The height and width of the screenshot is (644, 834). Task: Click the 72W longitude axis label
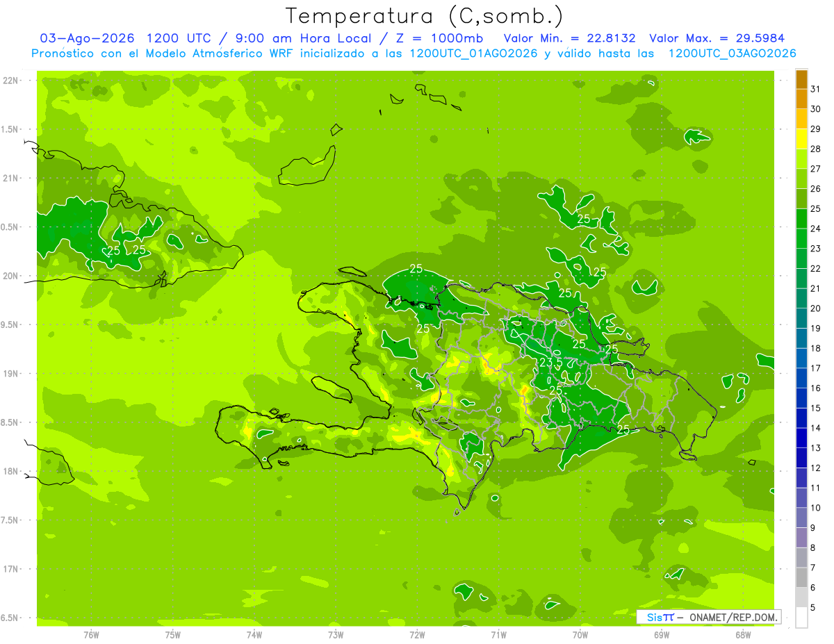pos(417,634)
